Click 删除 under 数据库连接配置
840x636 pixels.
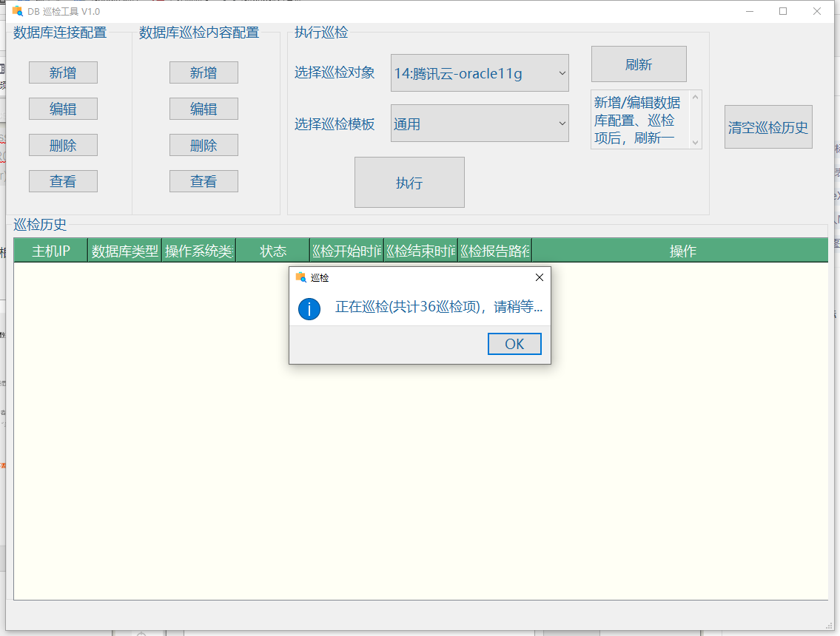63,145
